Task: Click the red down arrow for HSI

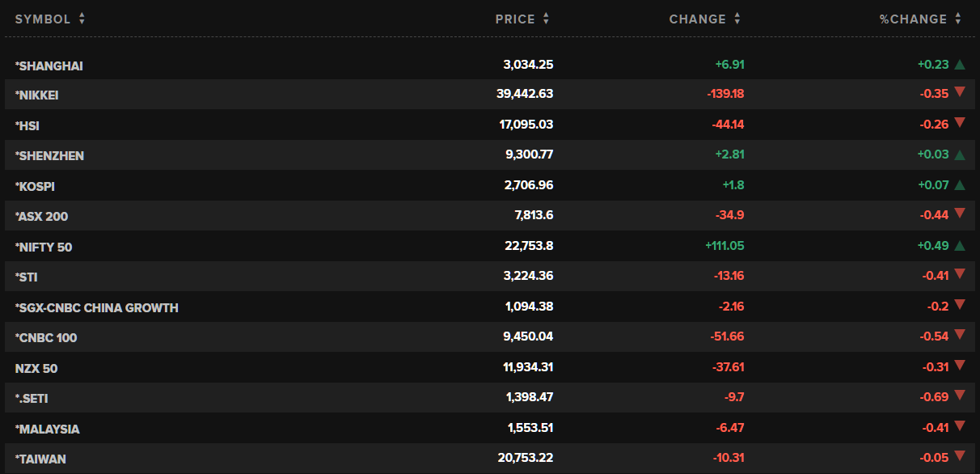Action: pos(960,123)
